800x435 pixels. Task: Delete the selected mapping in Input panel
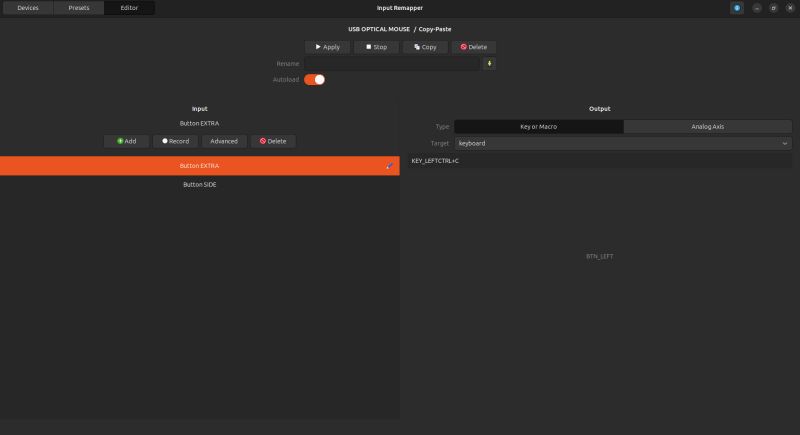coord(273,141)
